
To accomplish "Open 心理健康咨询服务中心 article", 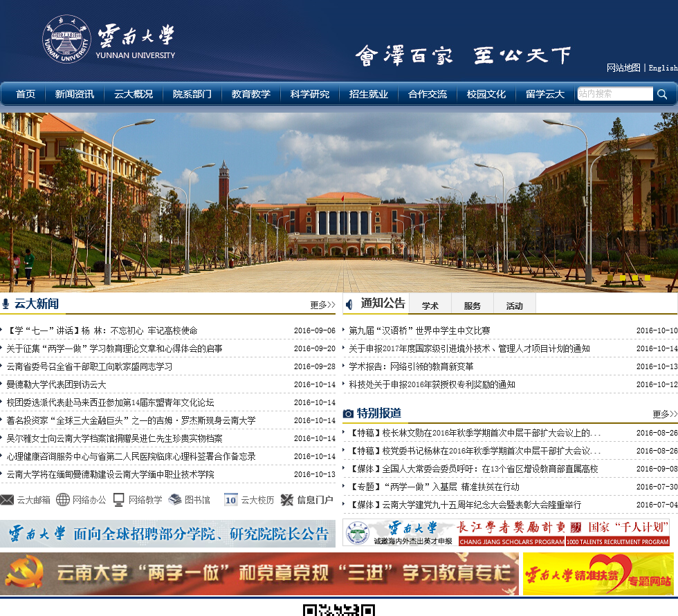I will coord(131,456).
